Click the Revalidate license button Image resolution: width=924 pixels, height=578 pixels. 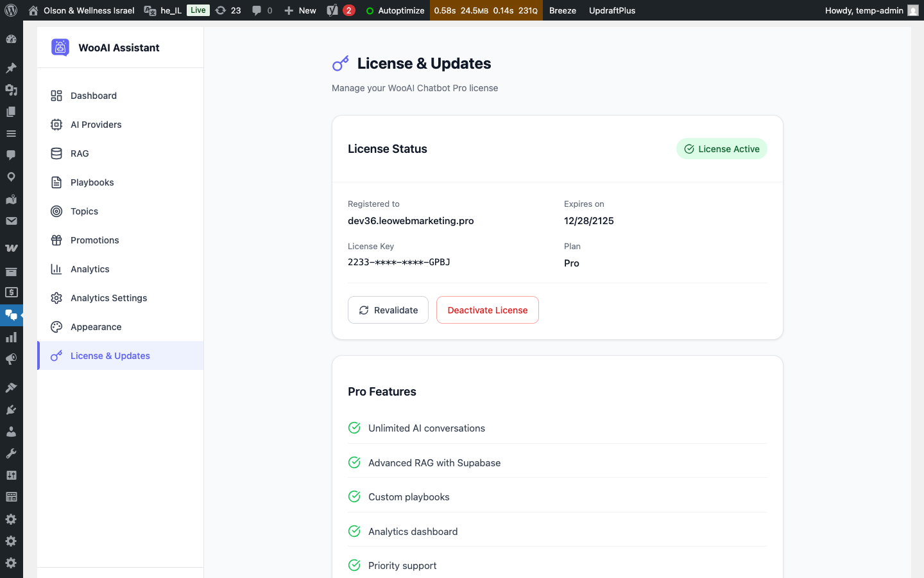point(388,310)
